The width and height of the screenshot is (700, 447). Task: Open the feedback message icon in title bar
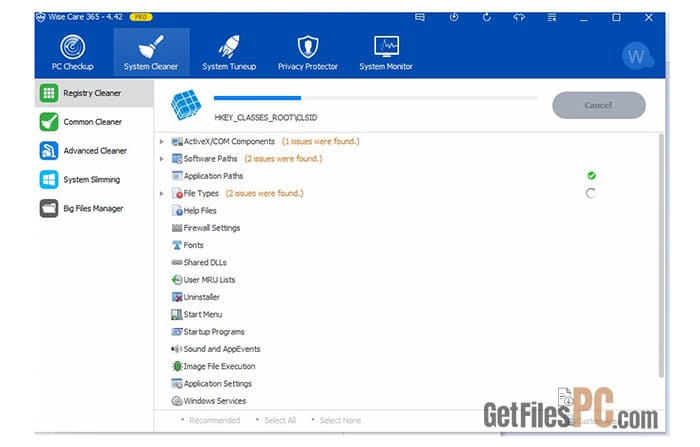click(420, 17)
